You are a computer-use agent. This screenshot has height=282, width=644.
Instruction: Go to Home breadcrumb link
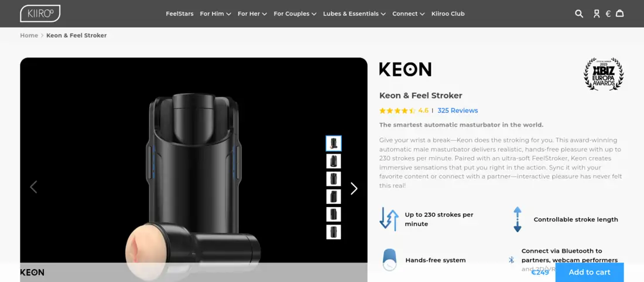click(x=29, y=35)
